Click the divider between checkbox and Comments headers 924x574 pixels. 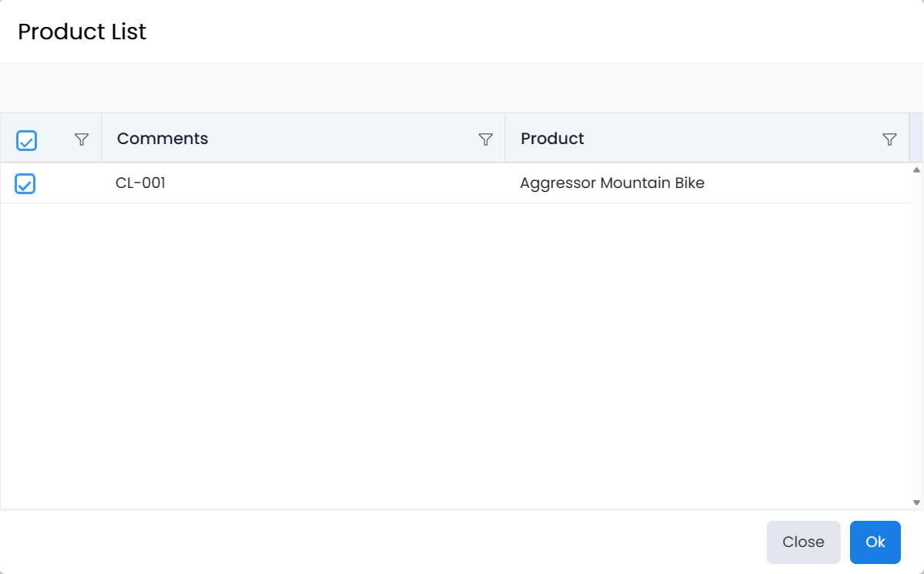pos(101,139)
